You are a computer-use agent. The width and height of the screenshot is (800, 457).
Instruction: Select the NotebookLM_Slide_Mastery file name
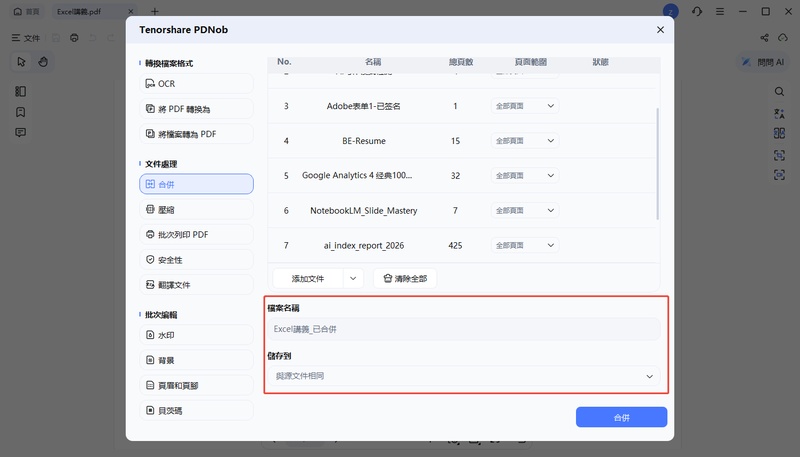pyautogui.click(x=364, y=210)
